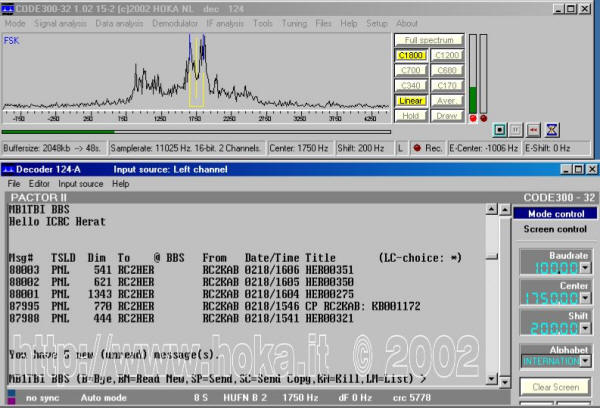The image size is (600, 408).
Task: Stop playback with the square stop button
Action: 499,130
